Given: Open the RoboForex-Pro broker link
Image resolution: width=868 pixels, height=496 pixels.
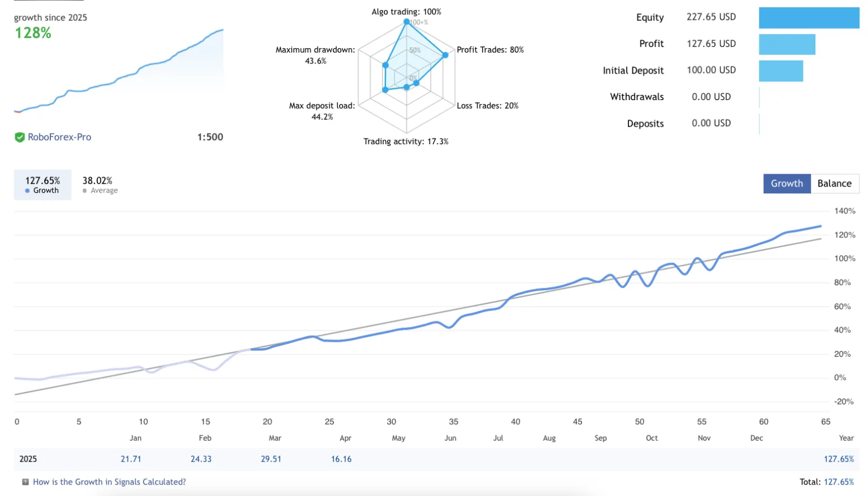Looking at the screenshot, I should coord(59,137).
